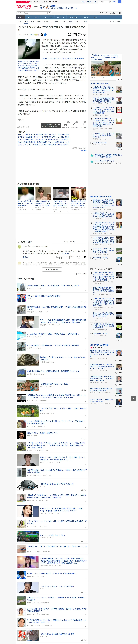Viewport: 138px width, 644px height.
Task: Open the settings gear icon
Action: 120,13
